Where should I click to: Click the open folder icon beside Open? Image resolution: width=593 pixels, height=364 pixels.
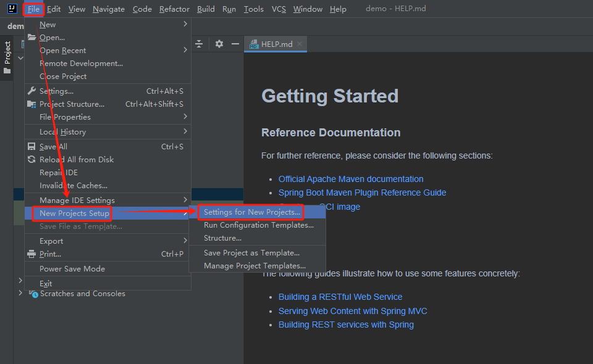(32, 38)
